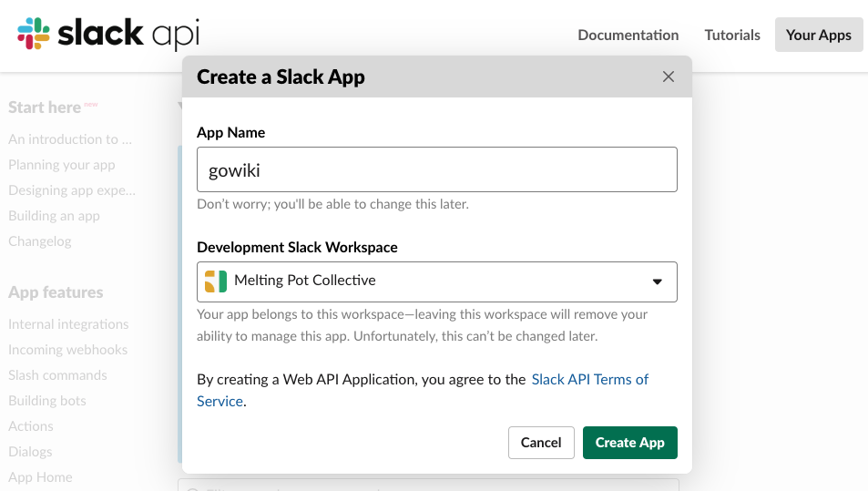This screenshot has width=868, height=491.
Task: Open Slash commands sidebar link
Action: point(57,374)
